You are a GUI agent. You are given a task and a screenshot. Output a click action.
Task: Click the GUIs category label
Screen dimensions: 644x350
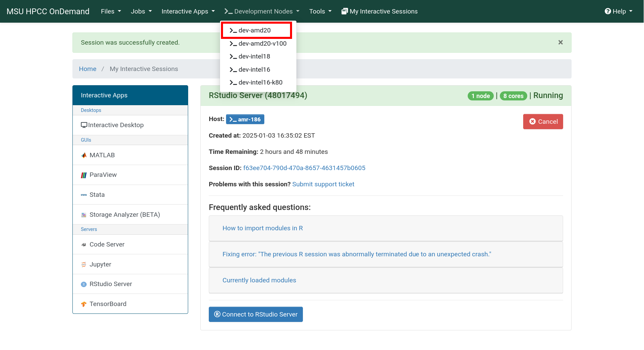[86, 140]
